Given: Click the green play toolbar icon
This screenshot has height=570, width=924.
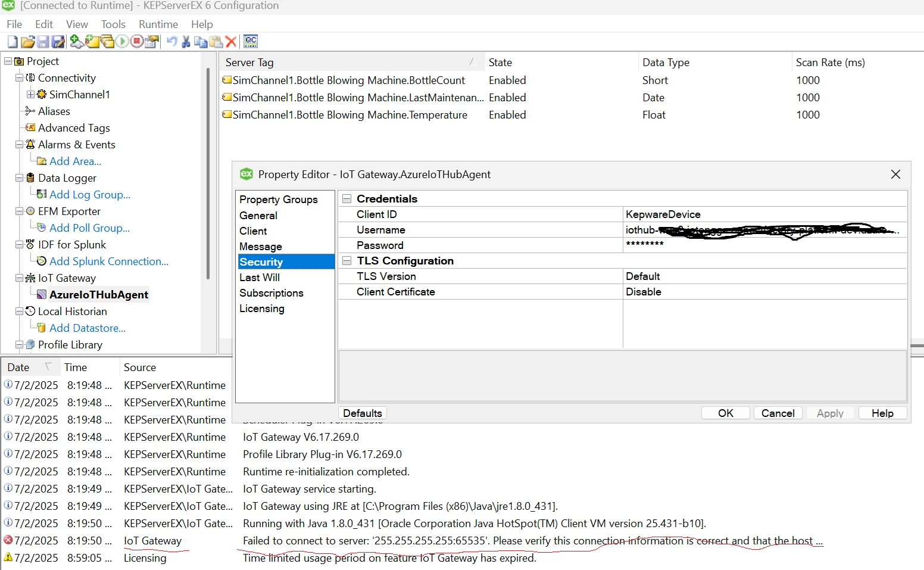Looking at the screenshot, I should 122,41.
